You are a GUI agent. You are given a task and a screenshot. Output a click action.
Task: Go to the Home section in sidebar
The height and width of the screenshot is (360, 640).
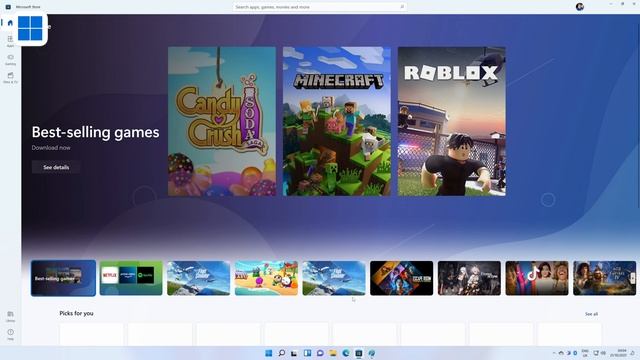click(x=10, y=23)
